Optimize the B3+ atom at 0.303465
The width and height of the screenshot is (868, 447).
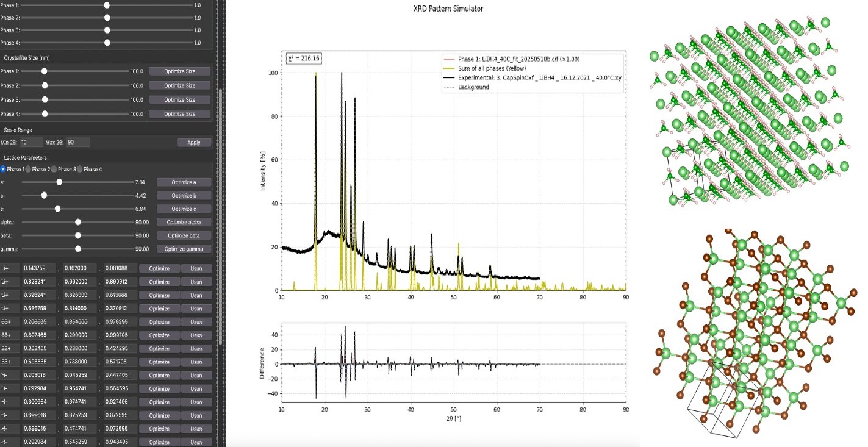(159, 349)
